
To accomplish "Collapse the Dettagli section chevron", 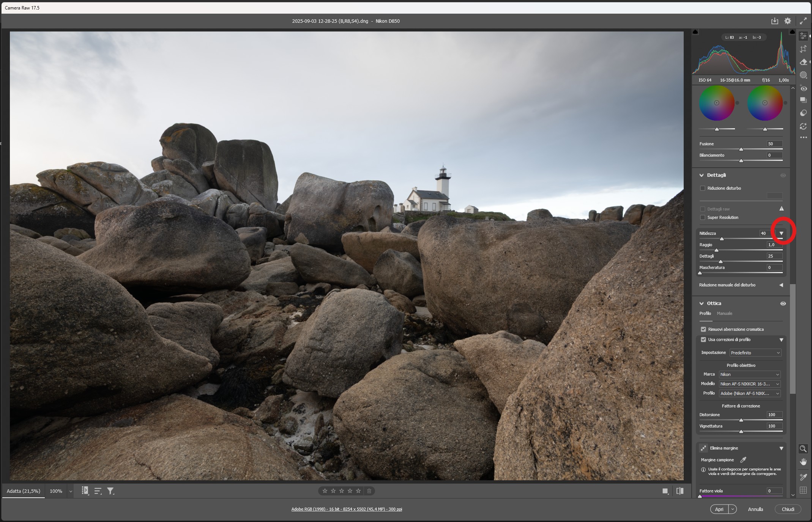I will (x=702, y=175).
